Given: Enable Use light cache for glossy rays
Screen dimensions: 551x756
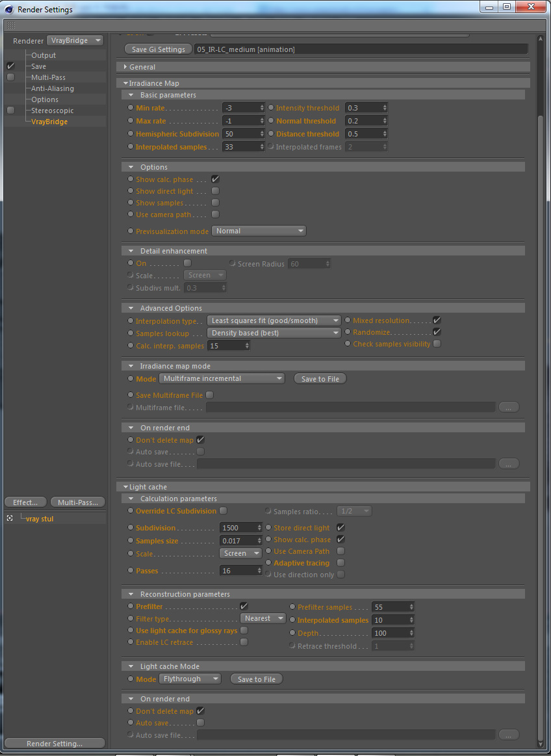Looking at the screenshot, I should click(x=244, y=630).
